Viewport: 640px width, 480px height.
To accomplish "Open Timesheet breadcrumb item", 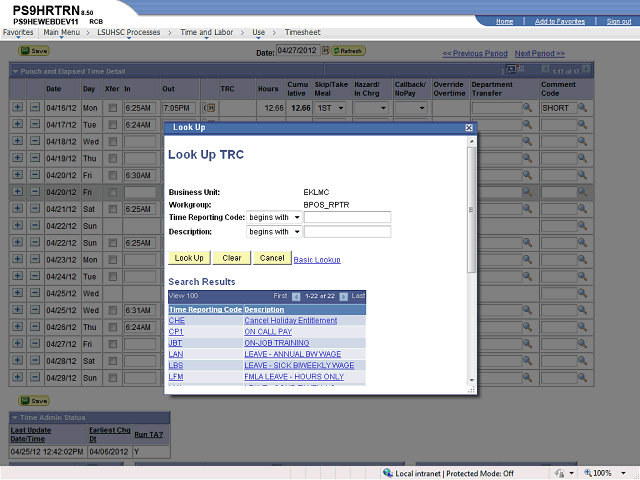I will (x=302, y=32).
